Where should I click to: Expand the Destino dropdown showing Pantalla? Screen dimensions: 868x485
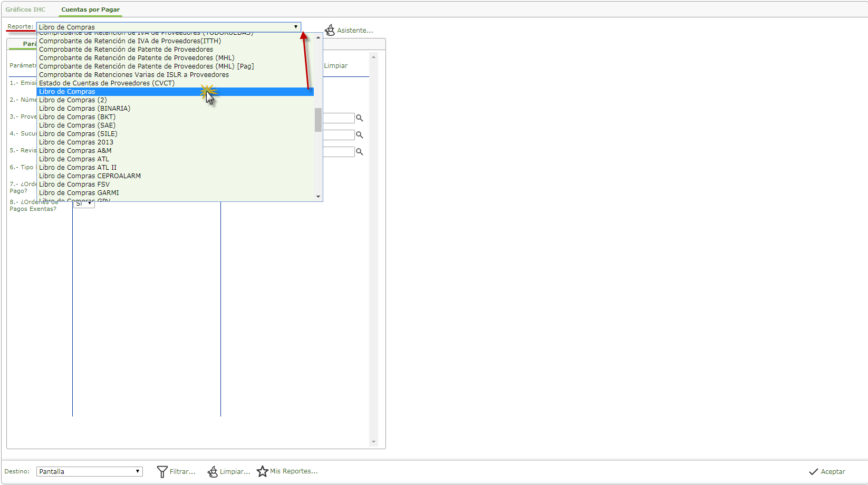(138, 471)
